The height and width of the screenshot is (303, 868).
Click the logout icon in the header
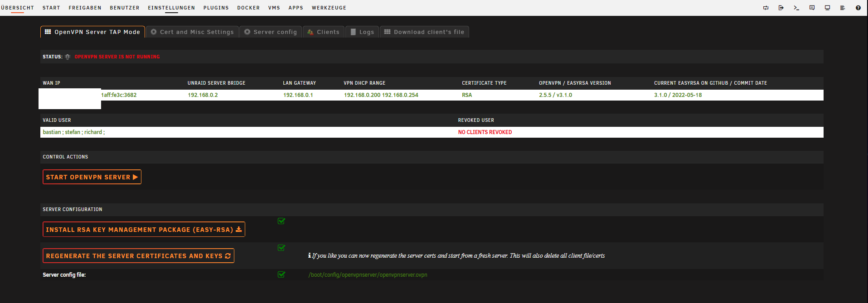(781, 8)
